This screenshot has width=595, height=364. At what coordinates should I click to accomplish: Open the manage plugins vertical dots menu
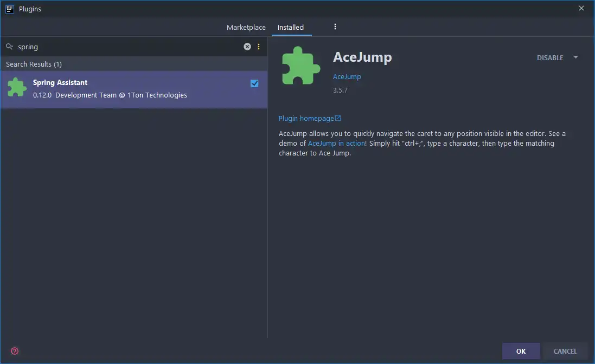click(335, 27)
